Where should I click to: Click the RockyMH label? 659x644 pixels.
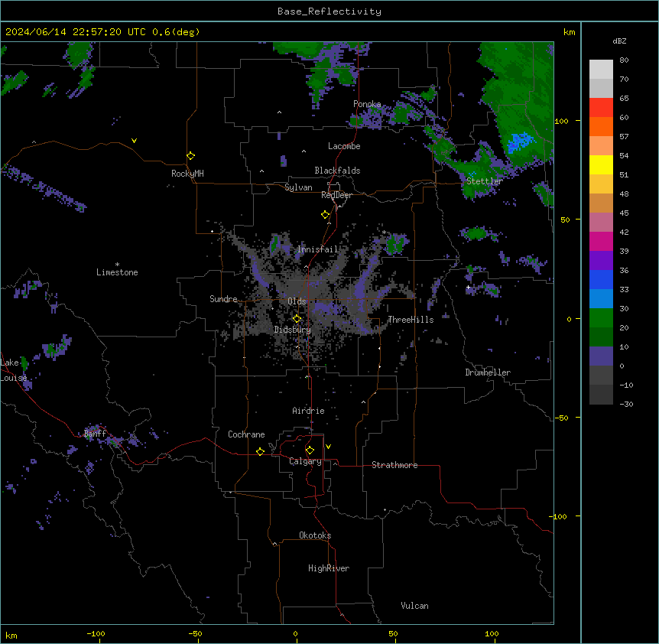[x=187, y=174]
